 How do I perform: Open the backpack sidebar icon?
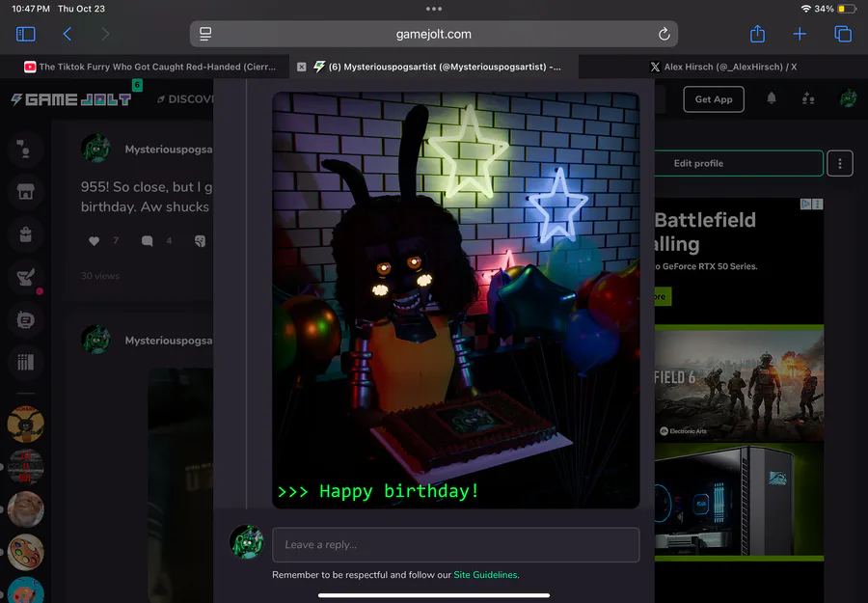[x=25, y=234]
